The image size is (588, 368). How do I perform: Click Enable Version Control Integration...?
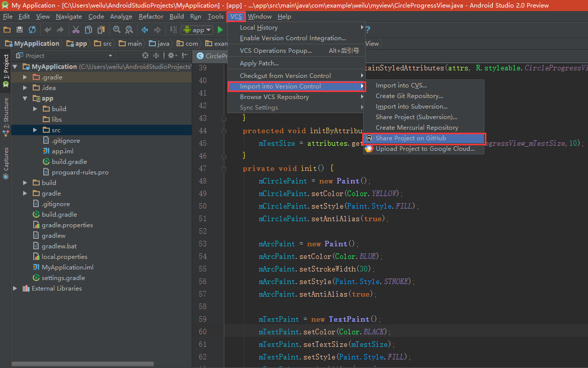point(296,38)
